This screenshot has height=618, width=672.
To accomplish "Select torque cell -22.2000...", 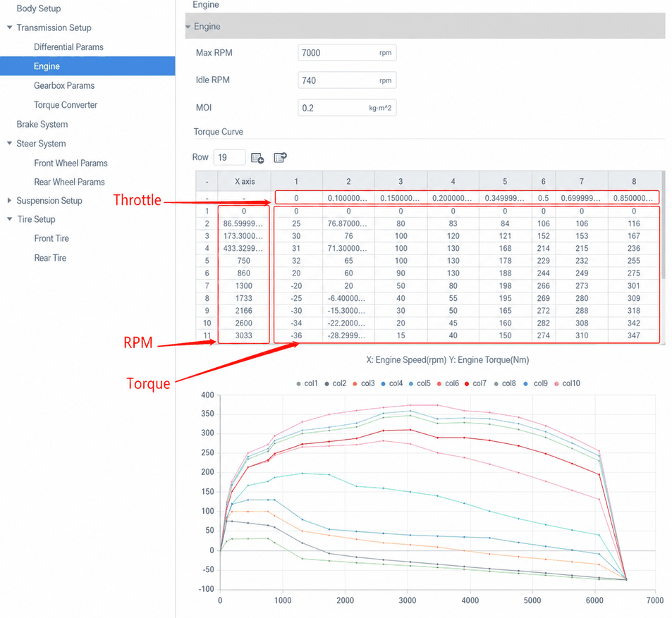I will pos(348,323).
